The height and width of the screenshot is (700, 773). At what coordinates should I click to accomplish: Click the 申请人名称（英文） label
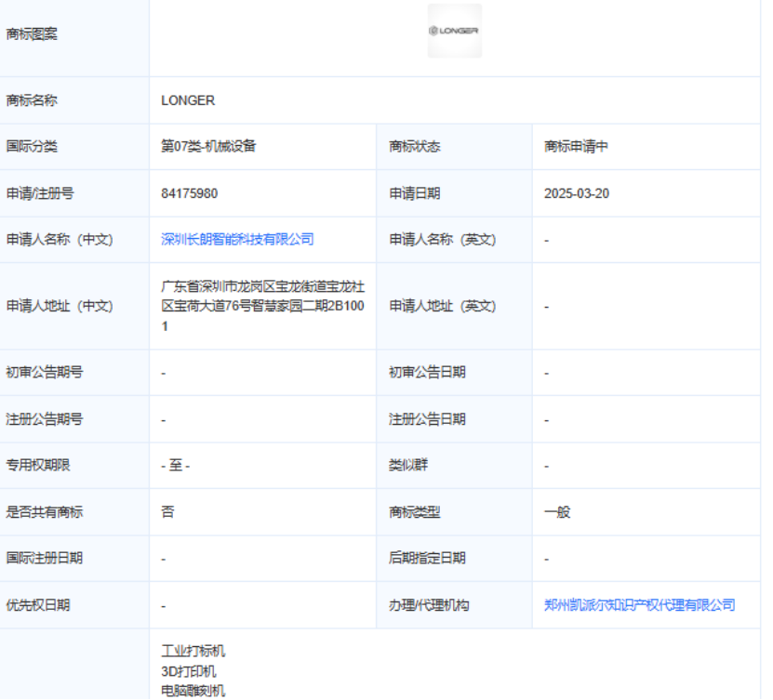443,240
